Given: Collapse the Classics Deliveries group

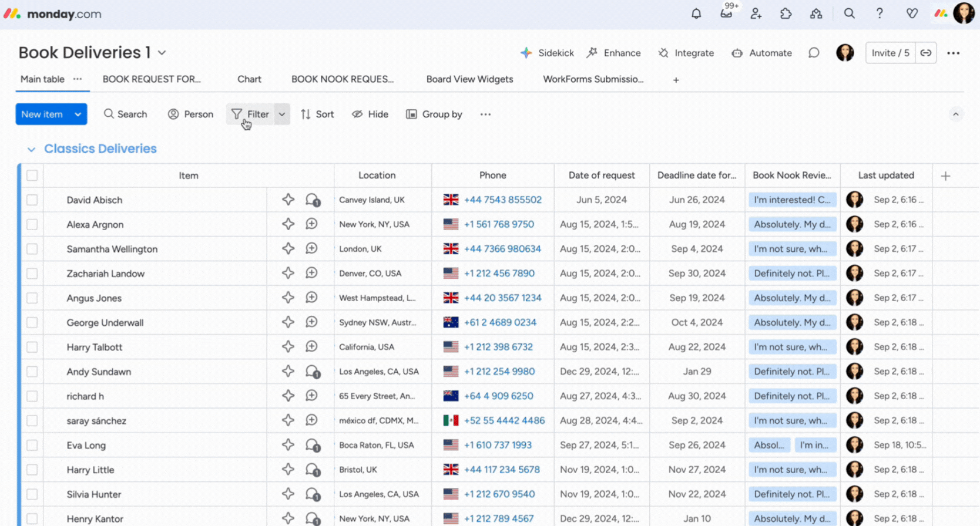Looking at the screenshot, I should tap(31, 149).
